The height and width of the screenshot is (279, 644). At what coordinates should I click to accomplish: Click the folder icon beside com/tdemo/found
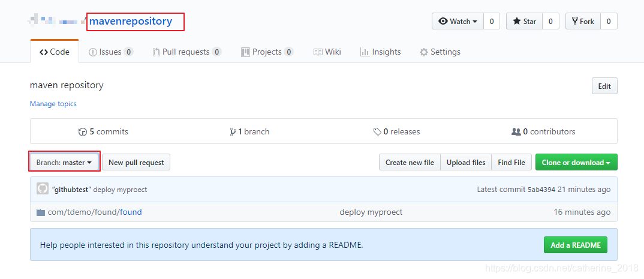41,212
